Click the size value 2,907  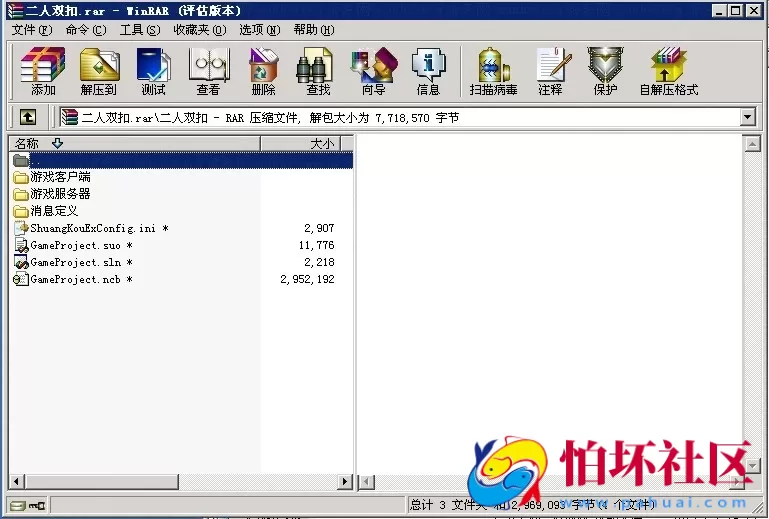319,228
